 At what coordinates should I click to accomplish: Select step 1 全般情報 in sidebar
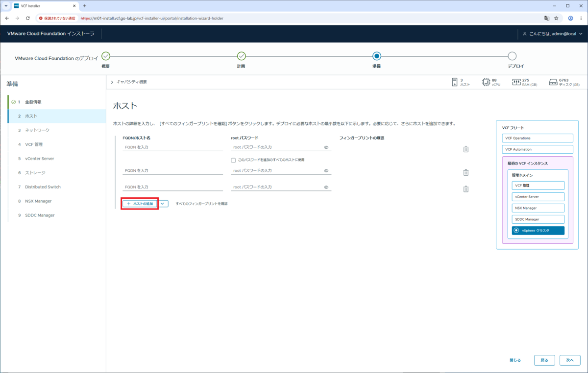pos(57,102)
